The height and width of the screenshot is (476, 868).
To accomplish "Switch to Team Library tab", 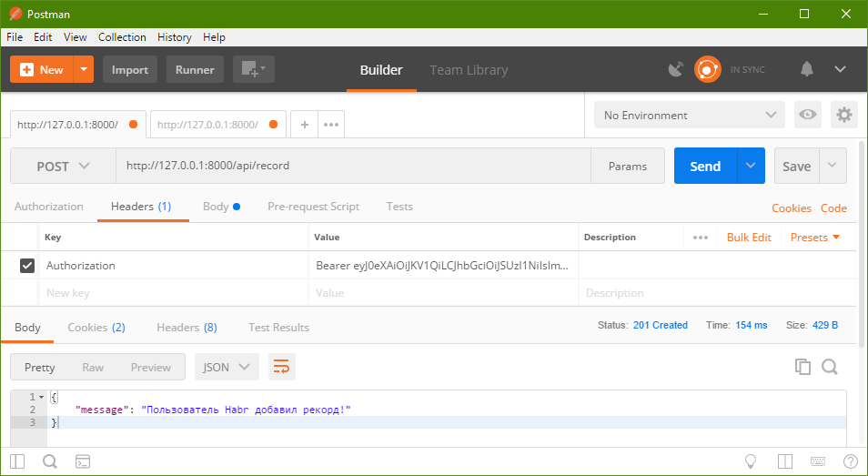I will point(469,70).
